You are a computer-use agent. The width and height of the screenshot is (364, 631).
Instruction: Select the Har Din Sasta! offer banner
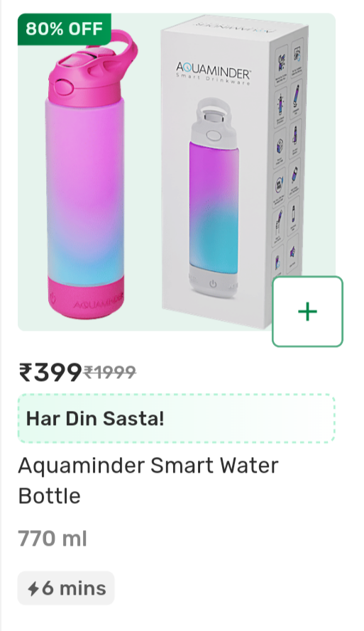pos(176,419)
